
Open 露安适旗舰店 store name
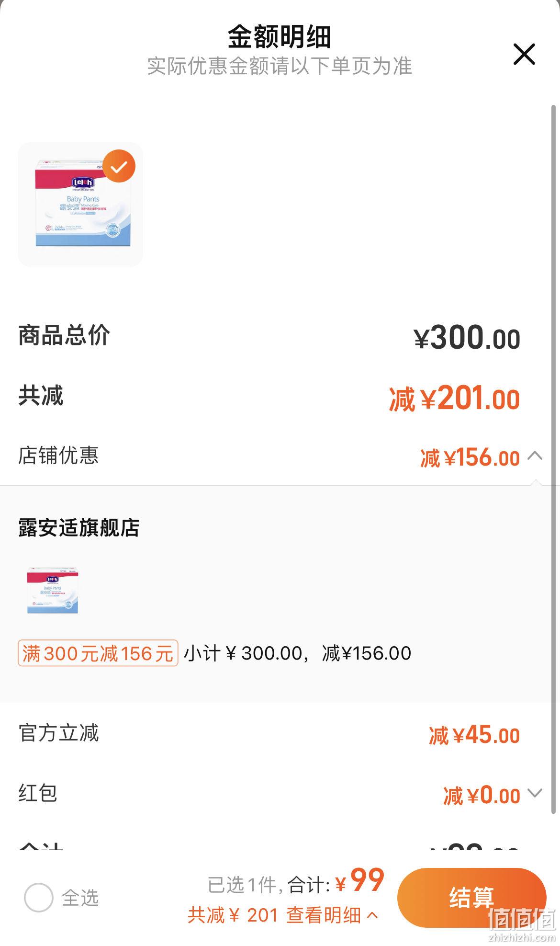[x=79, y=528]
